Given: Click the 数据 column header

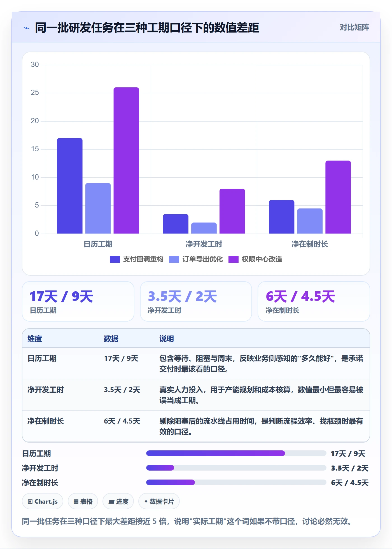Looking at the screenshot, I should tap(111, 339).
